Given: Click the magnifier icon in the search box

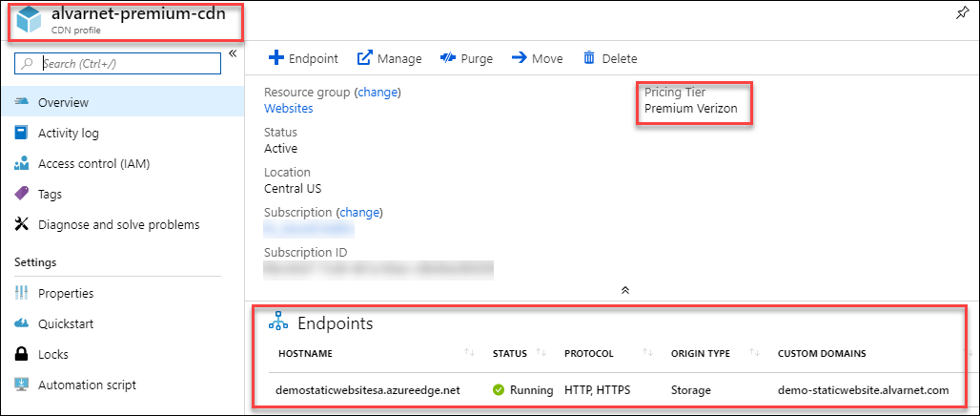Looking at the screenshot, I should (x=27, y=63).
